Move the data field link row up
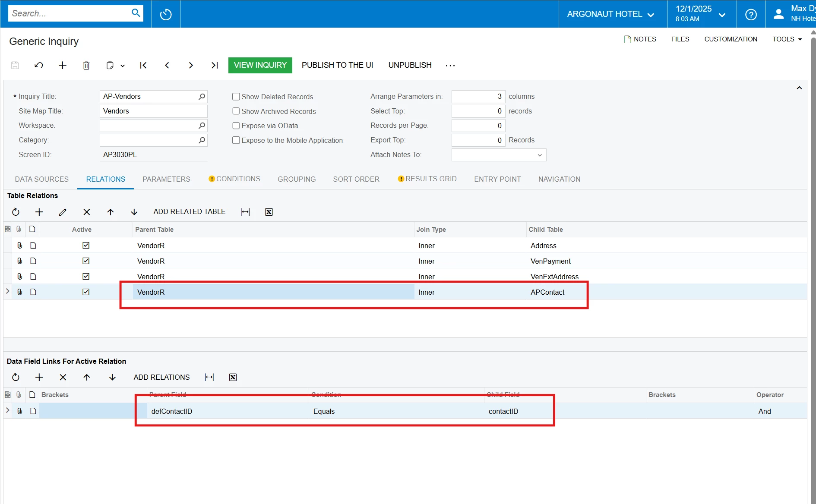Viewport: 816px width, 504px height. coord(87,378)
